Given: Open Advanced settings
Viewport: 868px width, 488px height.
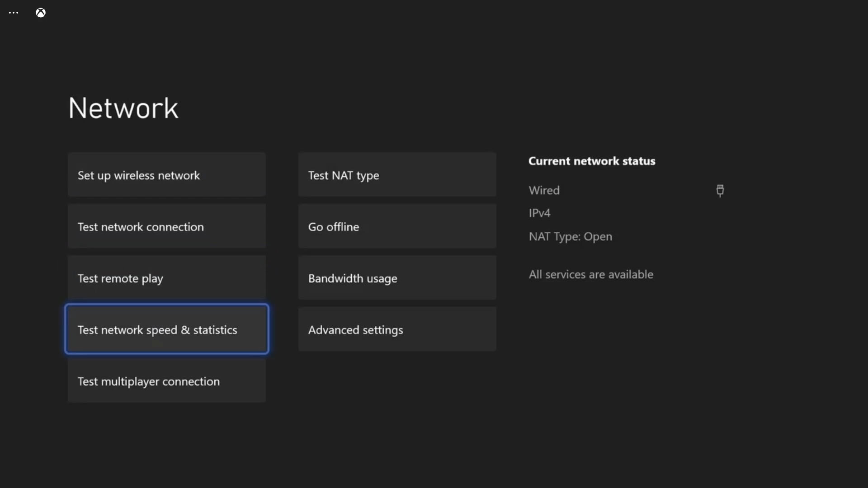Looking at the screenshot, I should point(397,330).
